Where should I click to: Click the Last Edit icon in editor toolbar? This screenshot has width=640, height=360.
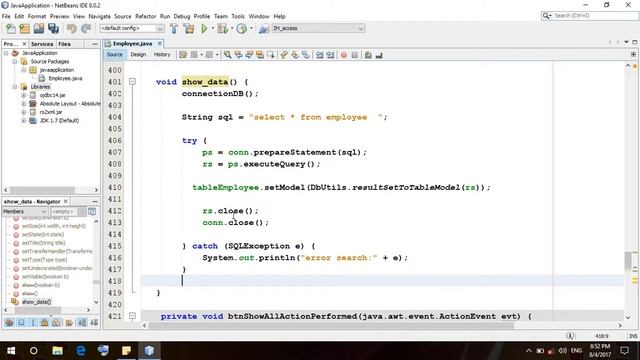183,55
